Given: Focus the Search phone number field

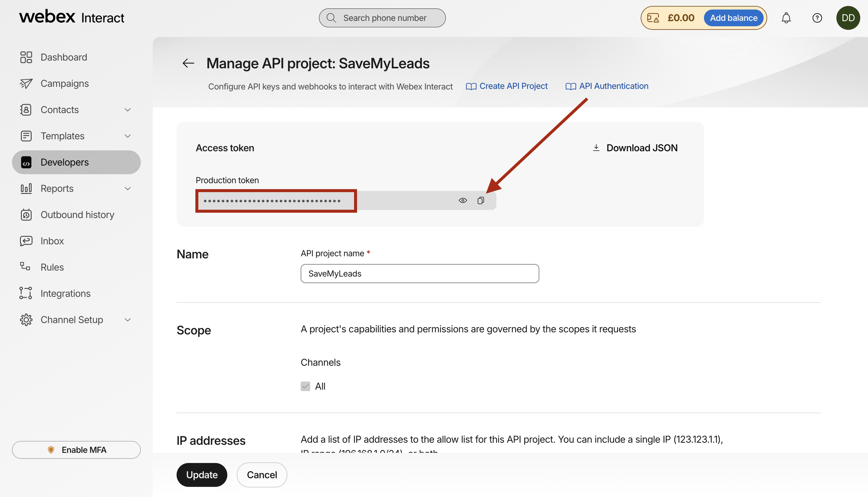Looking at the screenshot, I should [382, 18].
